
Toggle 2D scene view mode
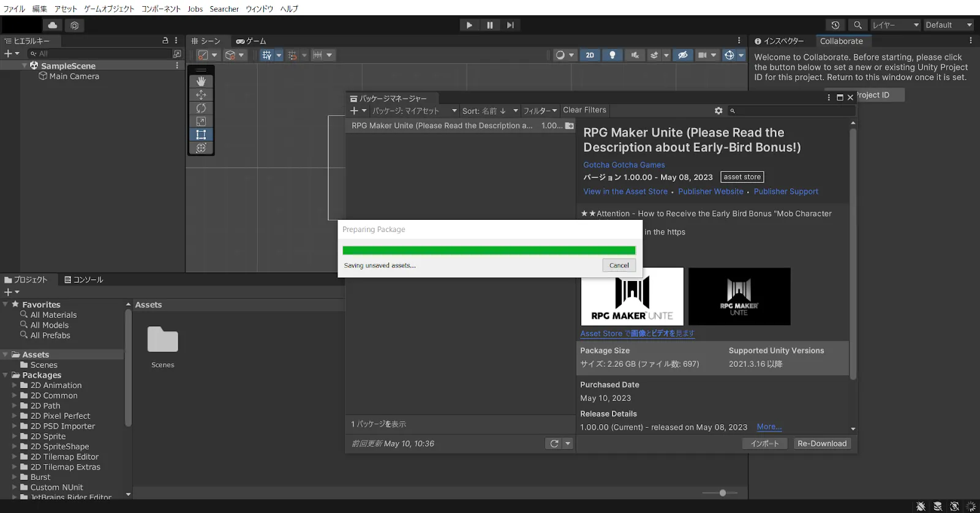click(x=590, y=55)
